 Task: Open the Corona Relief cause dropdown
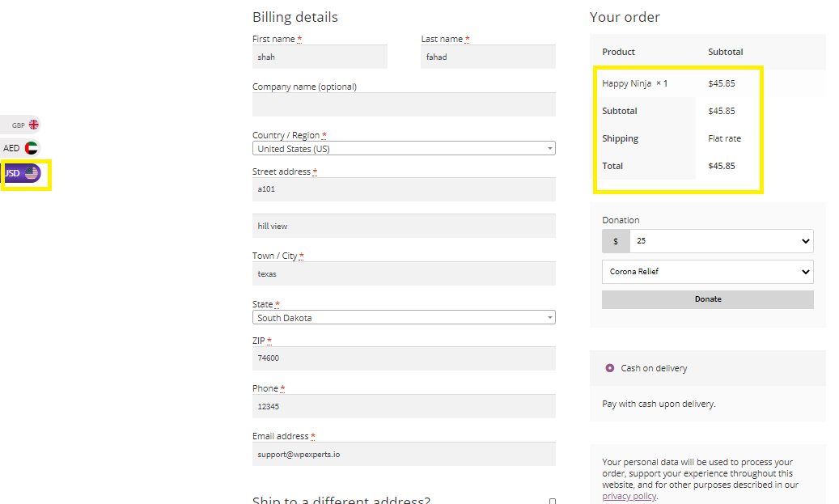pos(707,272)
